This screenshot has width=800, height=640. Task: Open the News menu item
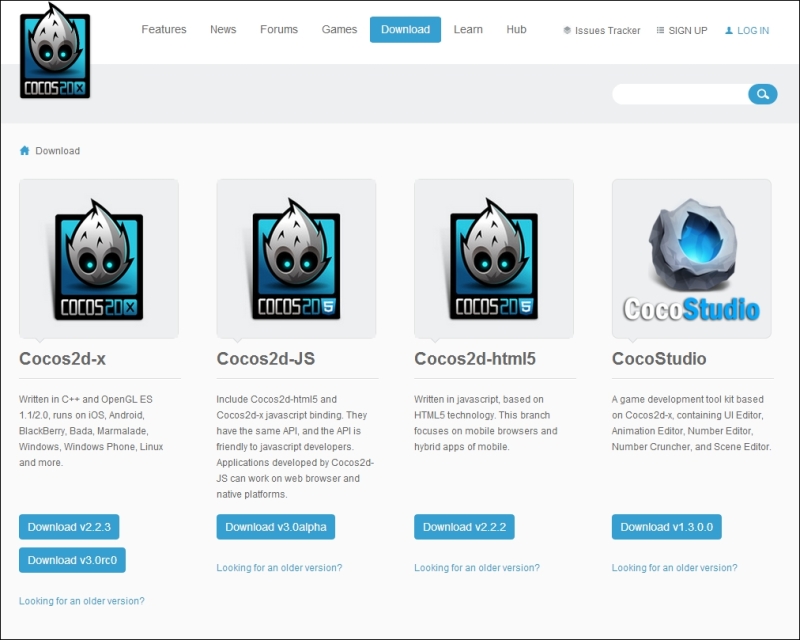pyautogui.click(x=223, y=30)
